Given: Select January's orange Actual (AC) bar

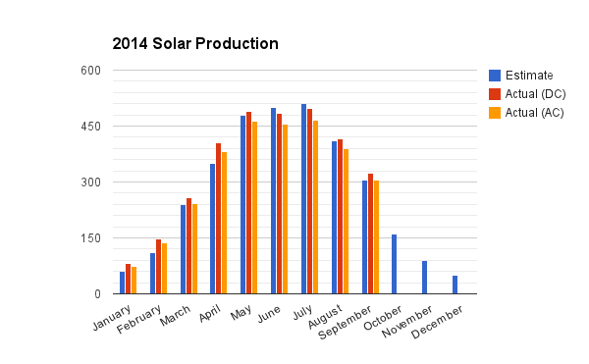Looking at the screenshot, I should click(x=134, y=281).
